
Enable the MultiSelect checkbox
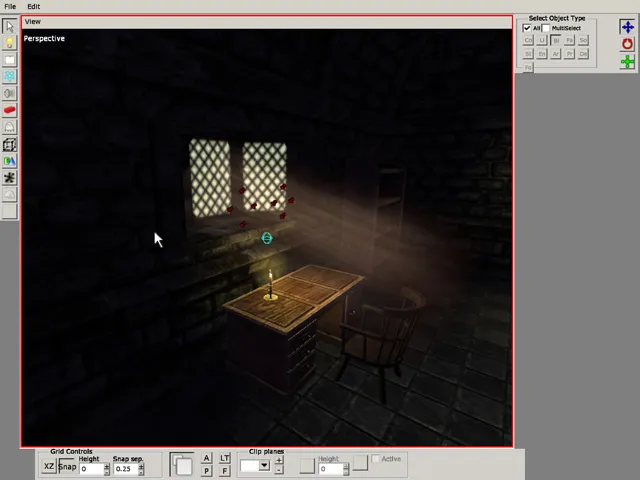point(546,28)
